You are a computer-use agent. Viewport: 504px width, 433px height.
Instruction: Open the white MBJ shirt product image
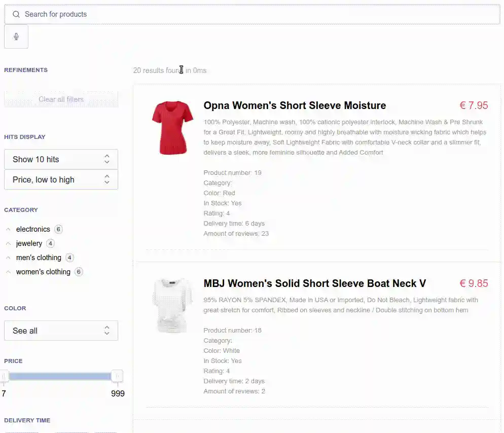pos(172,305)
